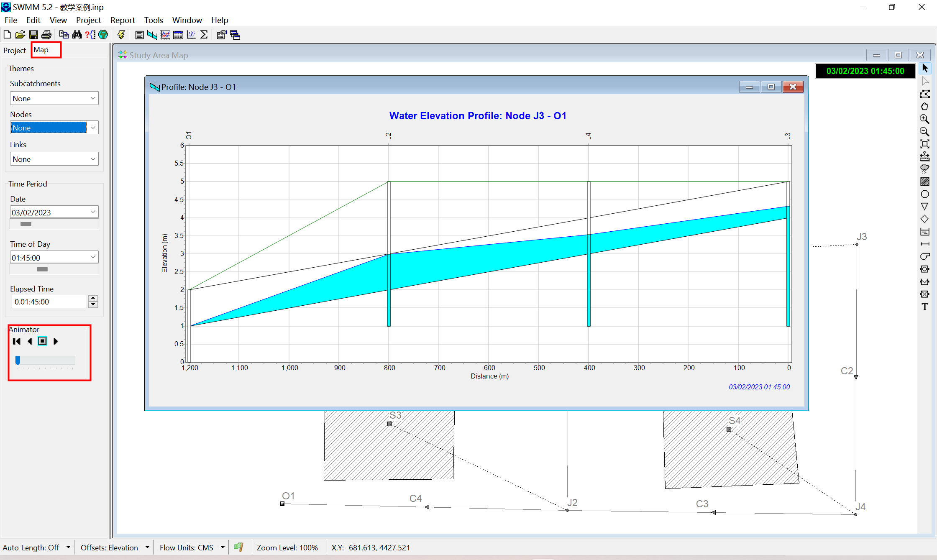Click the animator rewind to start button
937x560 pixels.
tap(17, 341)
